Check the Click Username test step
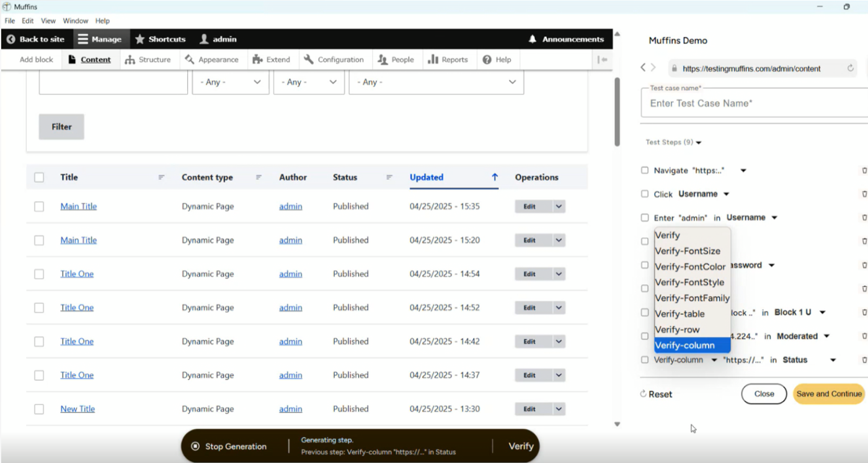This screenshot has height=463, width=868. tap(645, 194)
